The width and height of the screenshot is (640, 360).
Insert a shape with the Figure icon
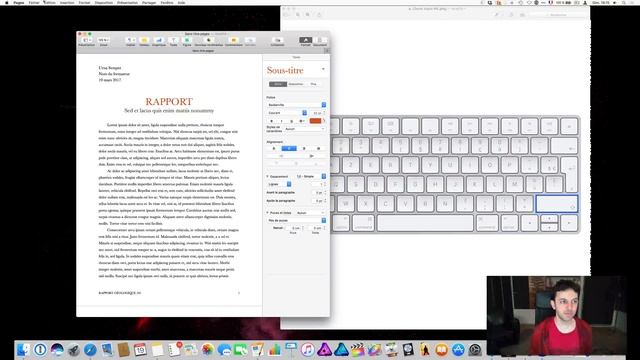click(187, 40)
